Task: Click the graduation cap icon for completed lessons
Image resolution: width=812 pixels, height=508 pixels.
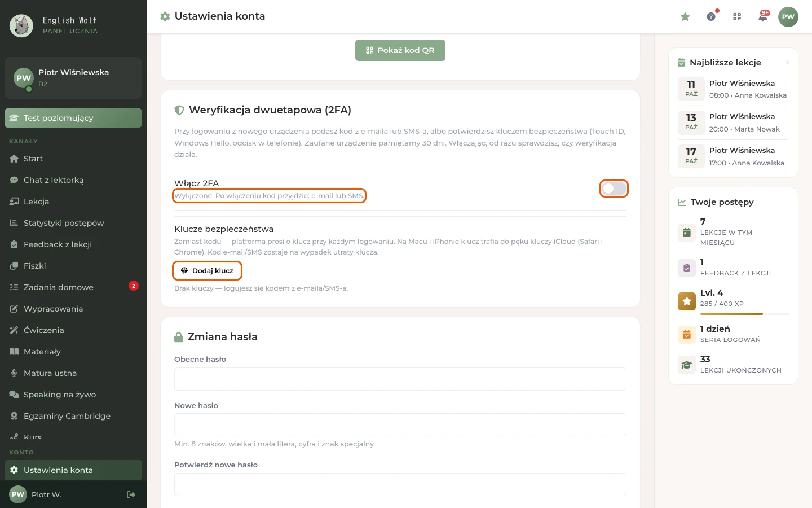Action: pyautogui.click(x=687, y=365)
